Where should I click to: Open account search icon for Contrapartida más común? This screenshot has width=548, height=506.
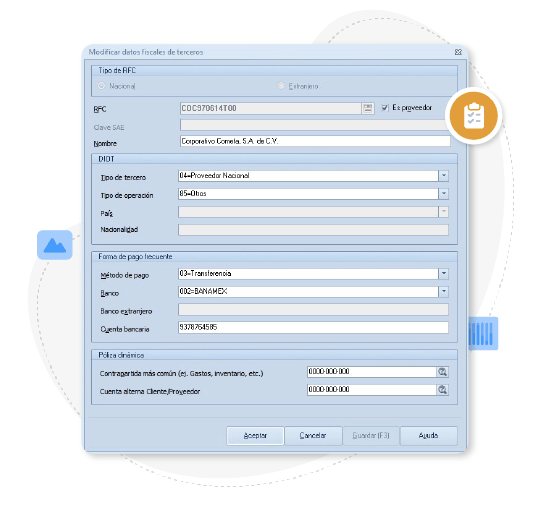[442, 372]
